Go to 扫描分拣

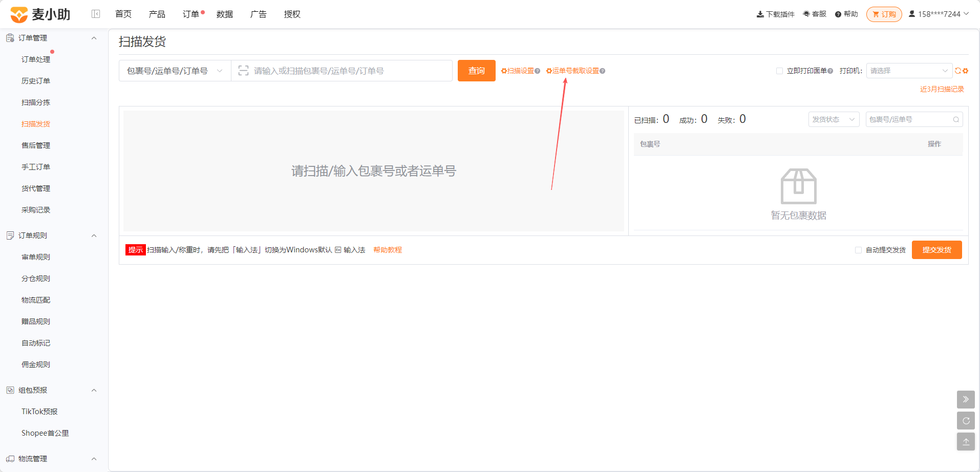[x=36, y=102]
